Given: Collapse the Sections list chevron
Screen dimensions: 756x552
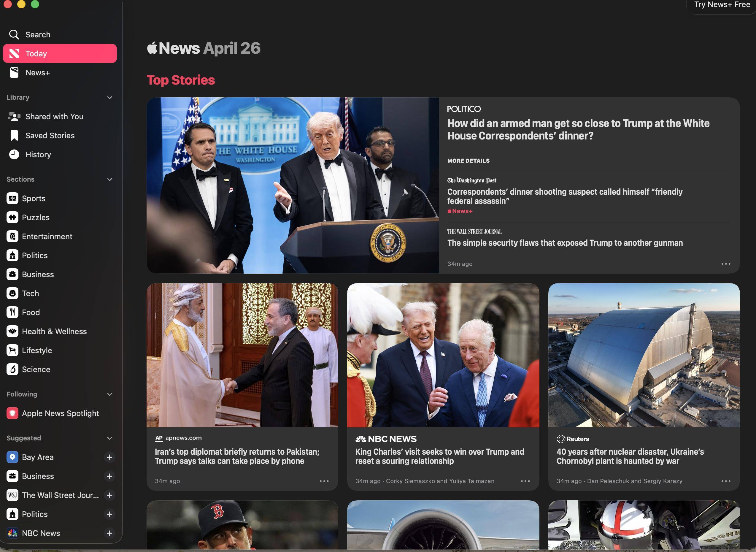Looking at the screenshot, I should pos(109,180).
